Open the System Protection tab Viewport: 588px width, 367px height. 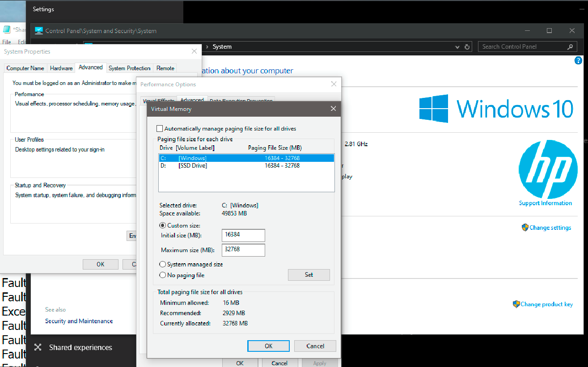tap(129, 68)
